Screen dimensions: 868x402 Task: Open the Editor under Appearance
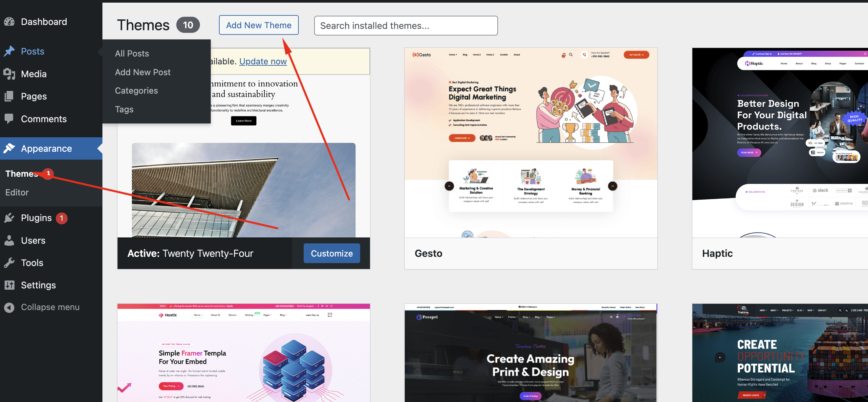coord(16,192)
